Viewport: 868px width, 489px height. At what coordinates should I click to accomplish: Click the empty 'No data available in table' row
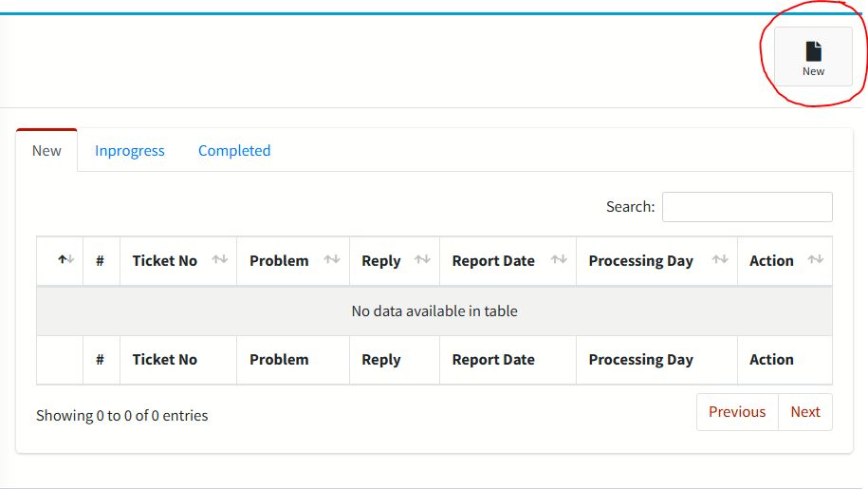point(434,311)
